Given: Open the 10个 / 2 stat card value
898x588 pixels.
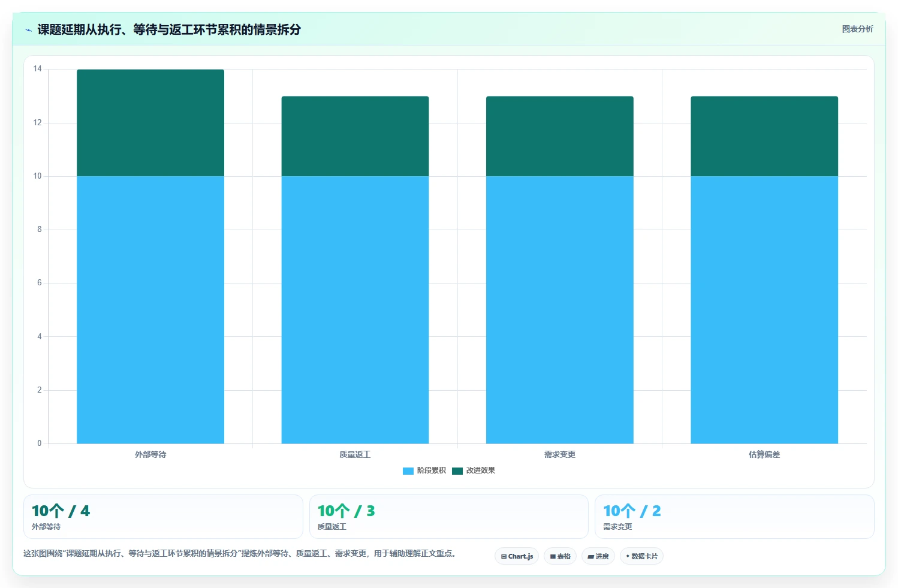Looking at the screenshot, I should click(632, 511).
